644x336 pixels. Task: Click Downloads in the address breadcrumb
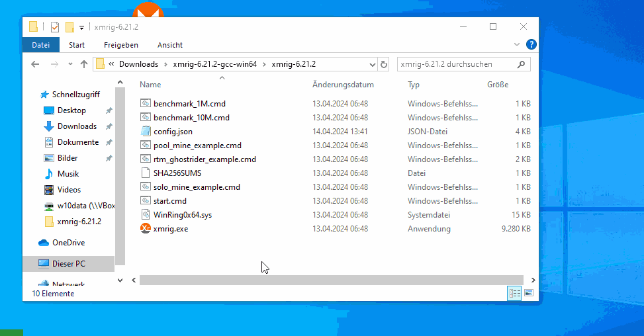(x=138, y=64)
